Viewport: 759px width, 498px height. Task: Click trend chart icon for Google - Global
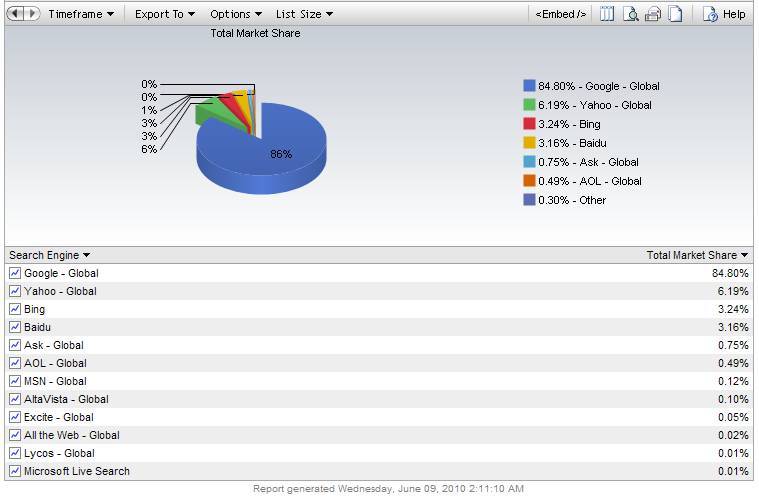coord(15,273)
